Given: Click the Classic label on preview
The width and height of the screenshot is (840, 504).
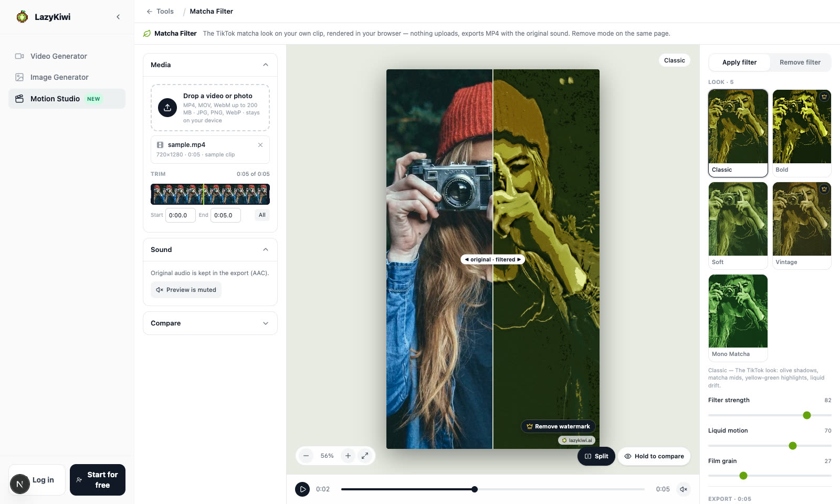Looking at the screenshot, I should (x=675, y=60).
